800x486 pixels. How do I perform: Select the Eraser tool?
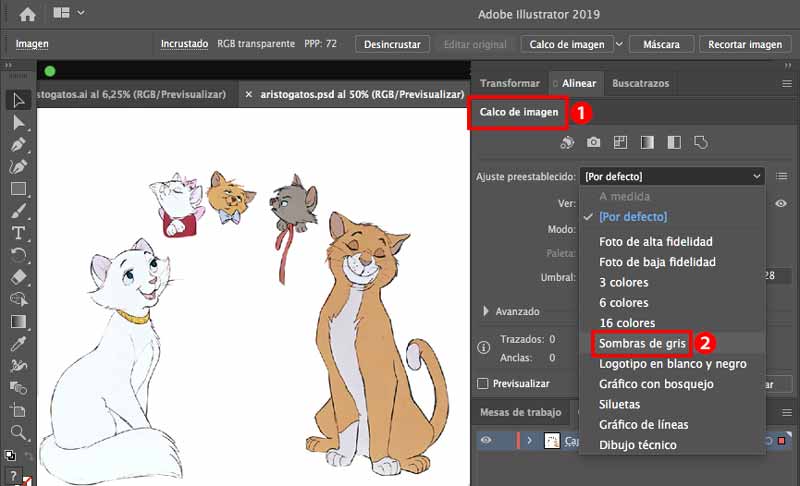(x=18, y=277)
